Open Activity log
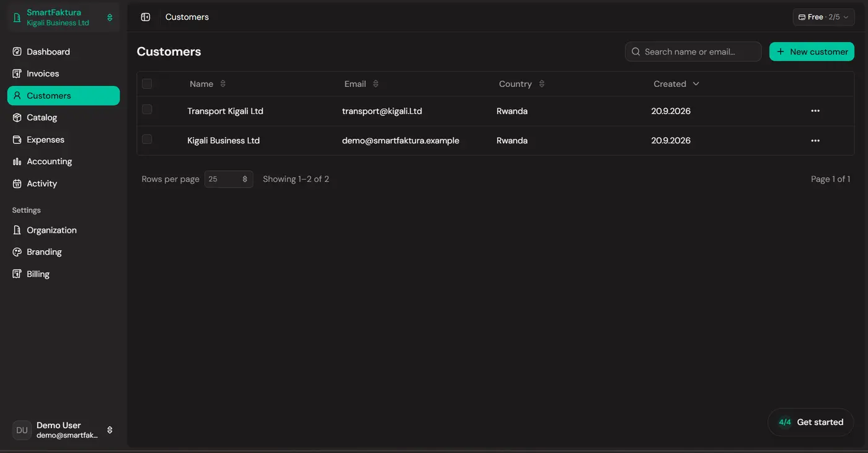The image size is (868, 453). coord(63,184)
